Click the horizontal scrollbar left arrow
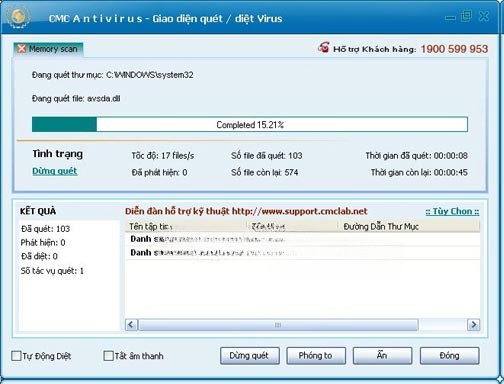The width and height of the screenshot is (504, 384). (x=131, y=325)
